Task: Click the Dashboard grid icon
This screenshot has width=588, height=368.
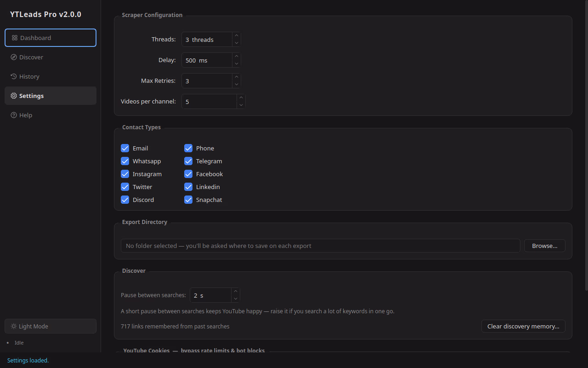Action: (x=15, y=38)
